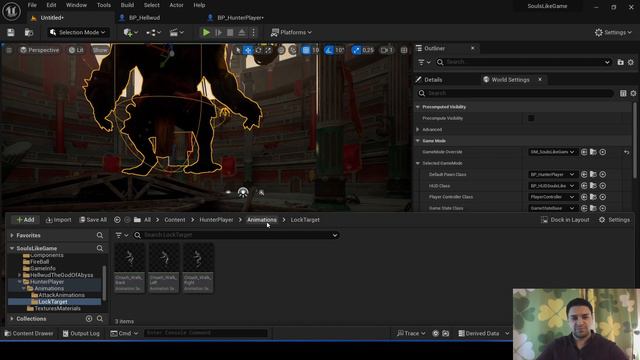Image resolution: width=640 pixels, height=360 pixels.
Task: Open camera speed setting in viewport
Action: pos(386,50)
